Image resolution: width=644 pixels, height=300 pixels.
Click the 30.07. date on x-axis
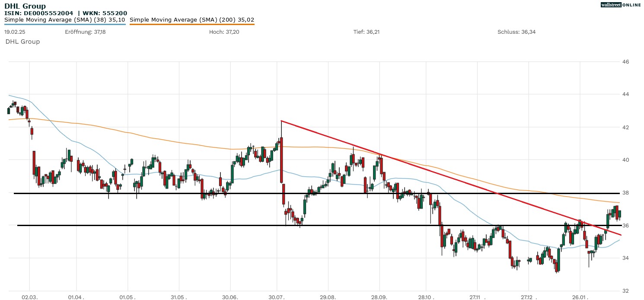(x=277, y=298)
